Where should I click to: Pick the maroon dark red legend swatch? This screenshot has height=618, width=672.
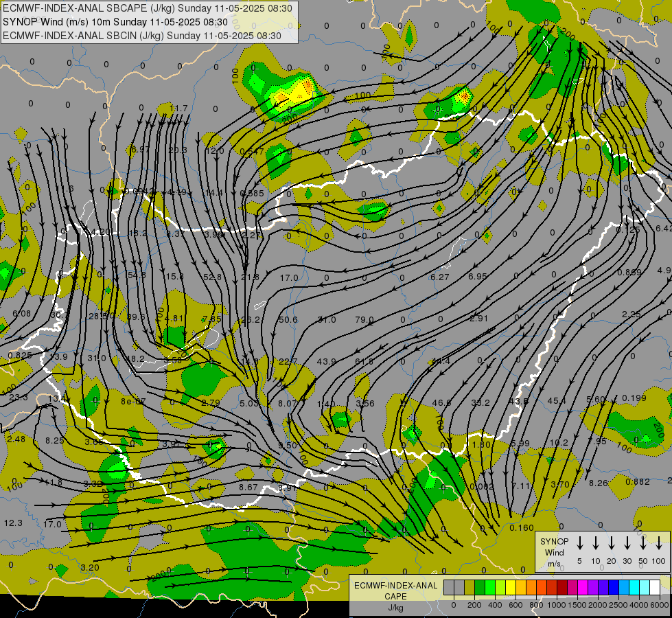click(562, 587)
